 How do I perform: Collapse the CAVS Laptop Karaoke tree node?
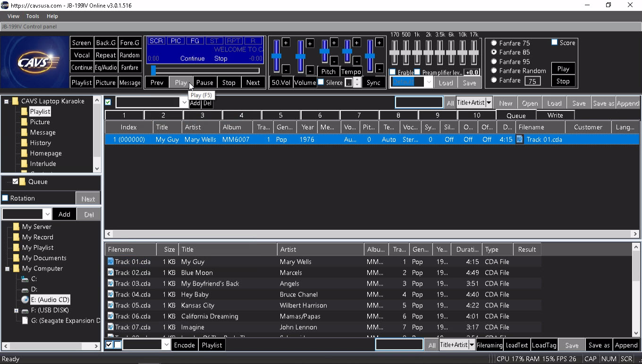7,102
